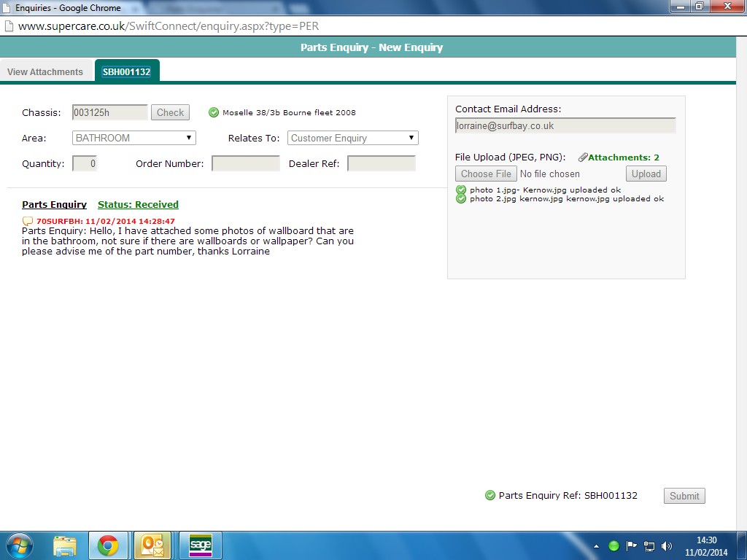Click the 'Parts Enquiry Ref: SBH001132' text
Viewport: 747px width, 560px height.
(x=568, y=495)
